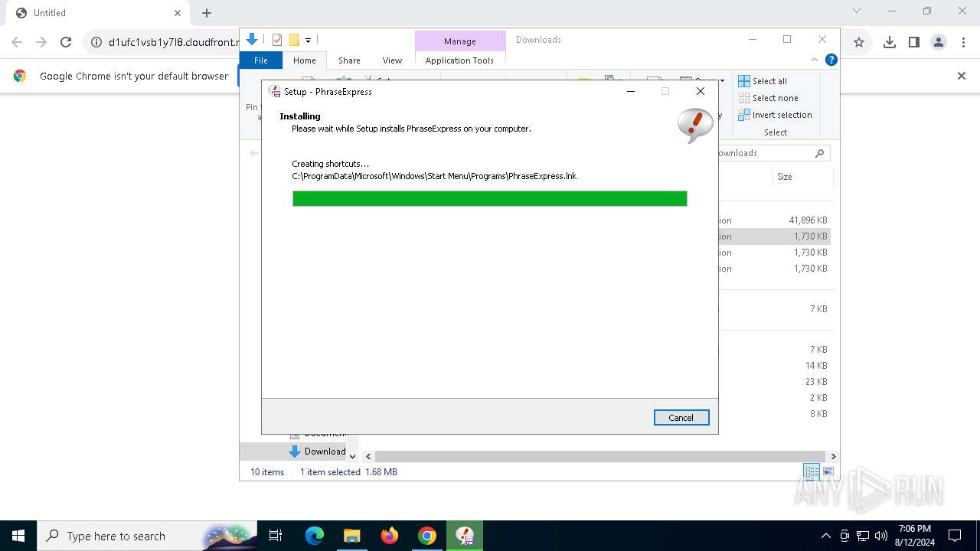
Task: Open the taskbar clock and date
Action: (x=914, y=536)
